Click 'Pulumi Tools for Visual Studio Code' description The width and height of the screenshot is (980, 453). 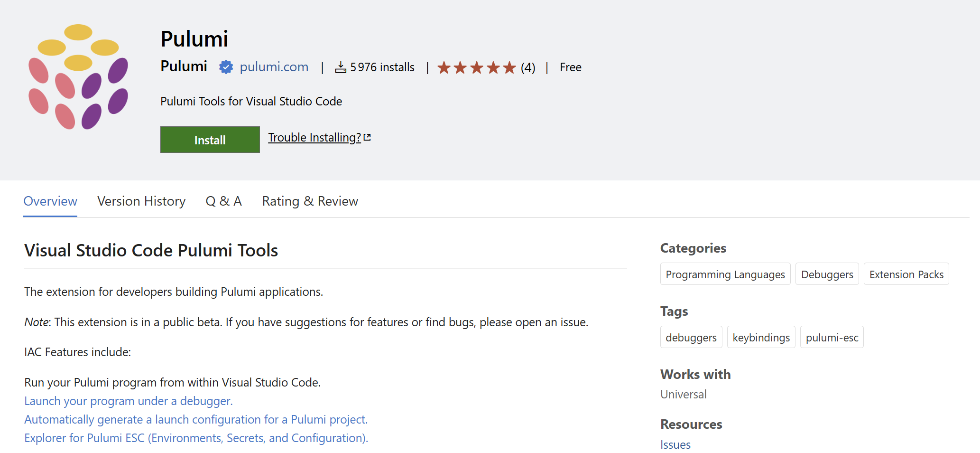coord(251,101)
